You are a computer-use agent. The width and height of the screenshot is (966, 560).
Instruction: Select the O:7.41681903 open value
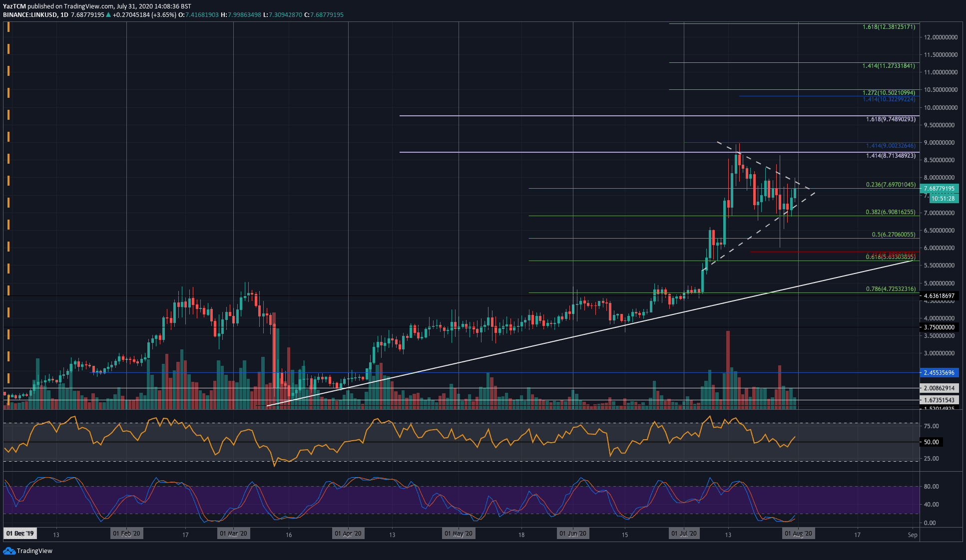click(198, 15)
